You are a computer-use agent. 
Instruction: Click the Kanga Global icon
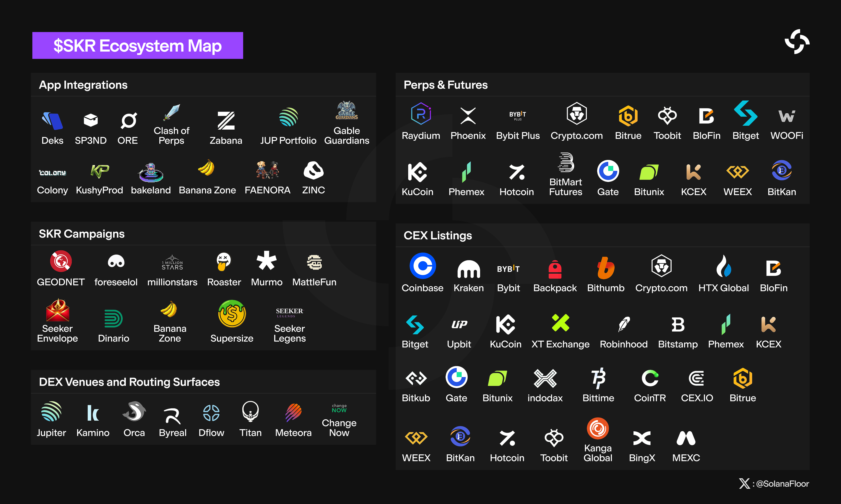[x=598, y=429]
